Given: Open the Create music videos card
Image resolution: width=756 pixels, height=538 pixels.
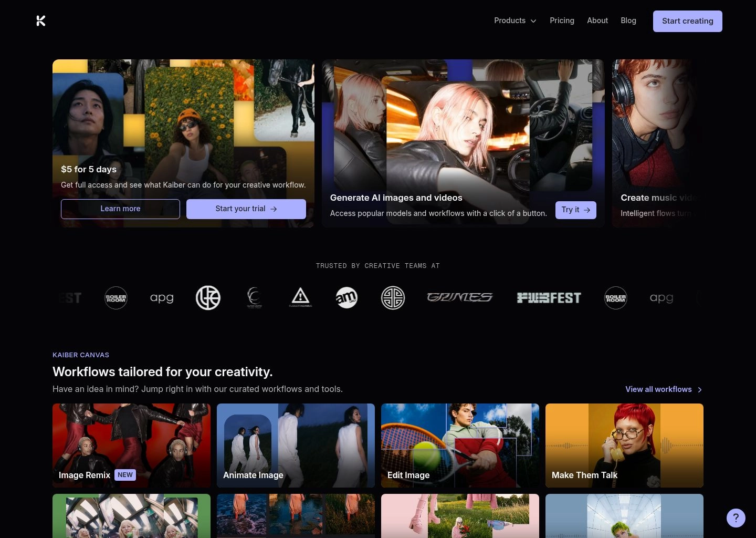Looking at the screenshot, I should coord(657,143).
